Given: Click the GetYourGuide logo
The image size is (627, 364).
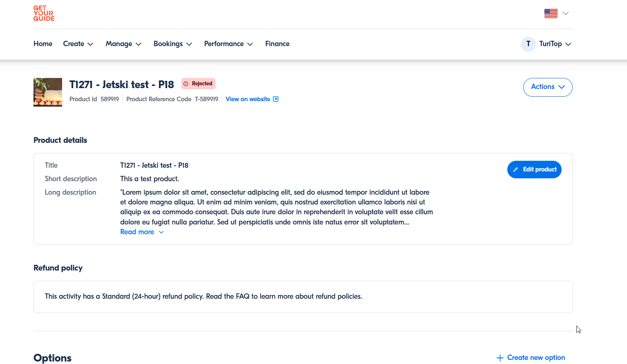Looking at the screenshot, I should click(x=44, y=13).
